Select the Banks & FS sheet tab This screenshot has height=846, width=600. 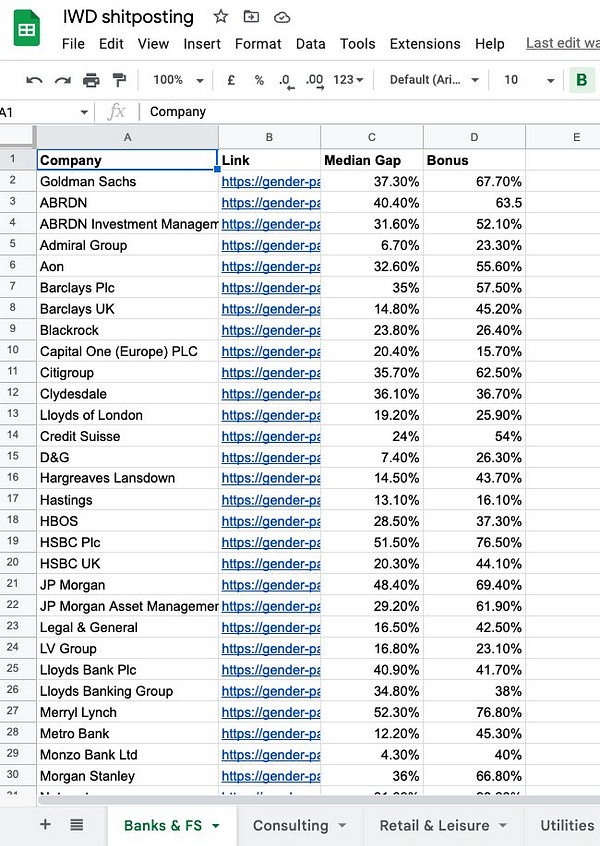(162, 825)
